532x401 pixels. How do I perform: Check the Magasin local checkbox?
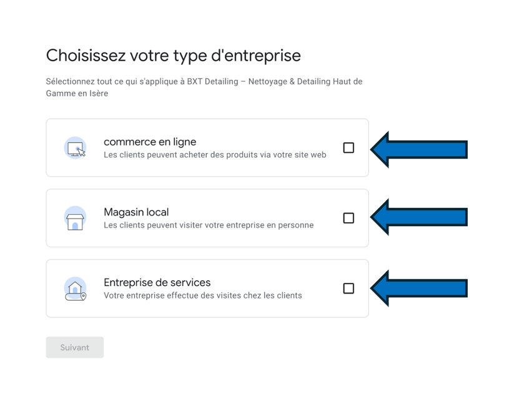tap(348, 217)
